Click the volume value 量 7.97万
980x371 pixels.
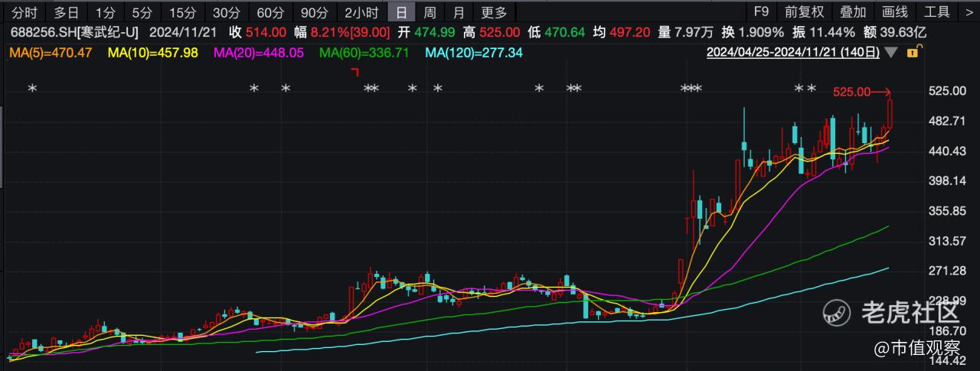pos(686,33)
